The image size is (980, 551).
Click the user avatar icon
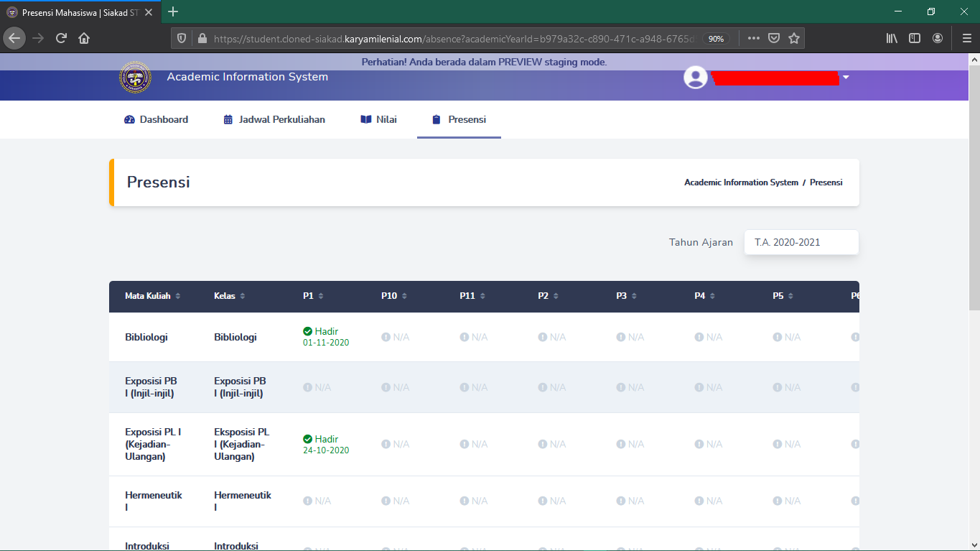pyautogui.click(x=695, y=78)
